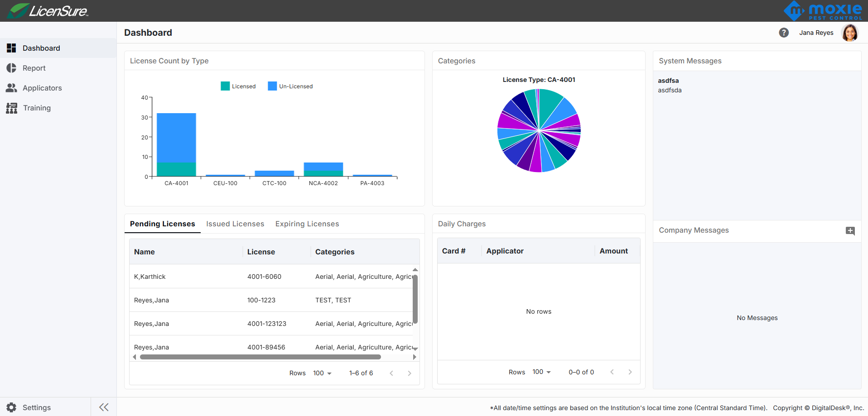
Task: Toggle the Un-Licensed legend series
Action: [x=290, y=86]
